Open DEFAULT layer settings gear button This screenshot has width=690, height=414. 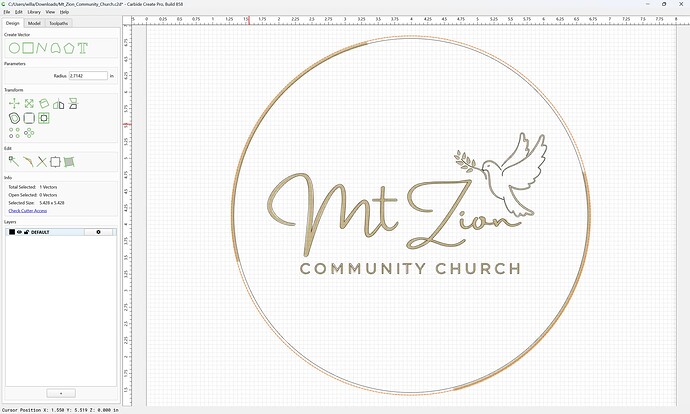click(98, 232)
